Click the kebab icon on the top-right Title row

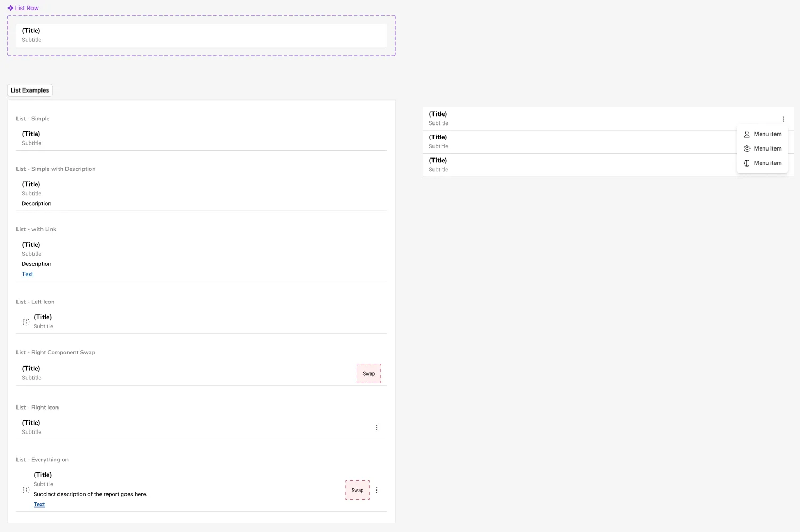[783, 119]
